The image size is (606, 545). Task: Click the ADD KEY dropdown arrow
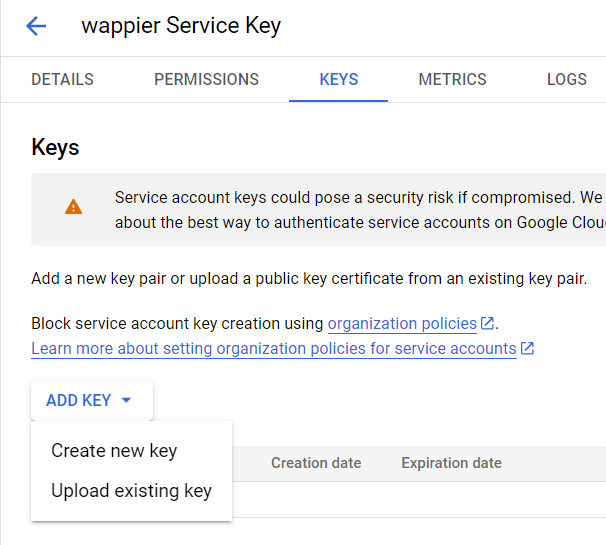coord(126,400)
